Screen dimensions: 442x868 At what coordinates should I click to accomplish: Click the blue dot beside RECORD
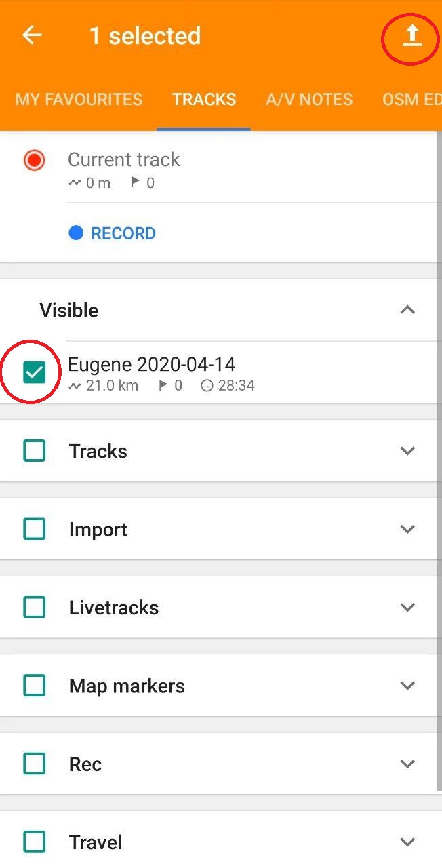(76, 233)
